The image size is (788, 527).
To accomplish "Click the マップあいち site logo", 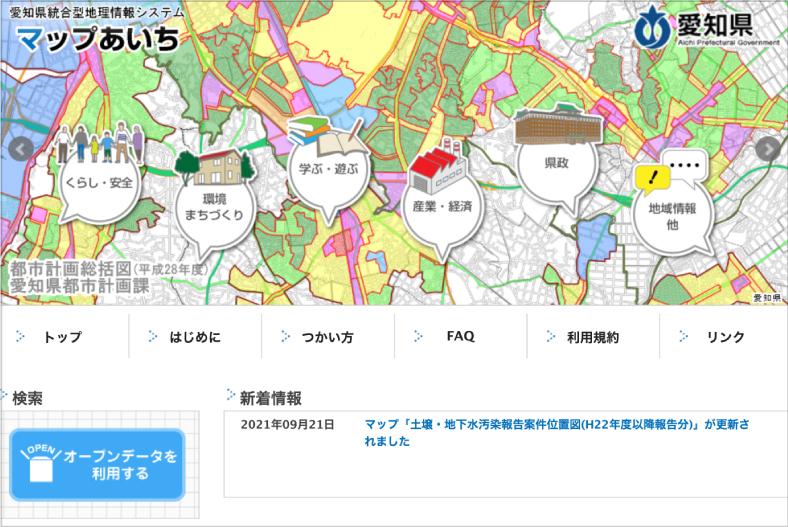I will tap(97, 39).
